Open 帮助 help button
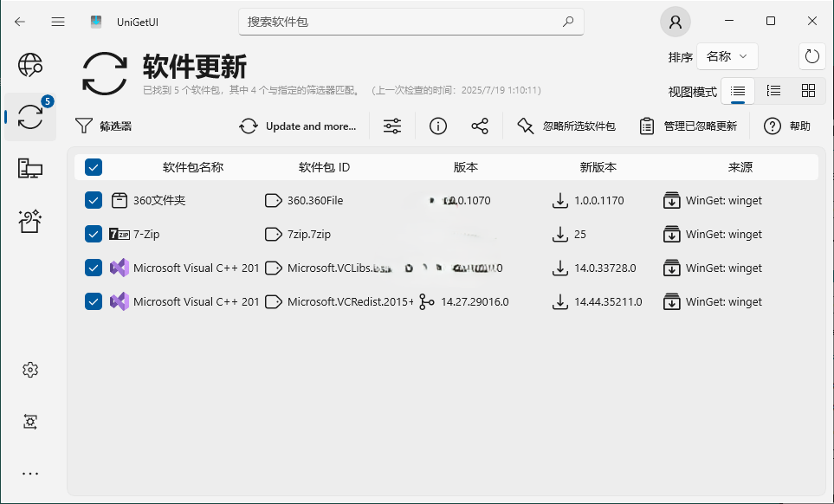This screenshot has width=834, height=504. [x=787, y=126]
